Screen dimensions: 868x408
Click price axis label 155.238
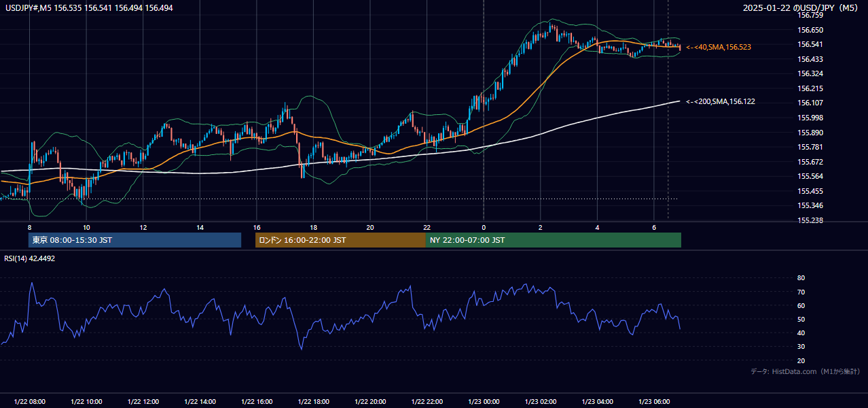810,220
